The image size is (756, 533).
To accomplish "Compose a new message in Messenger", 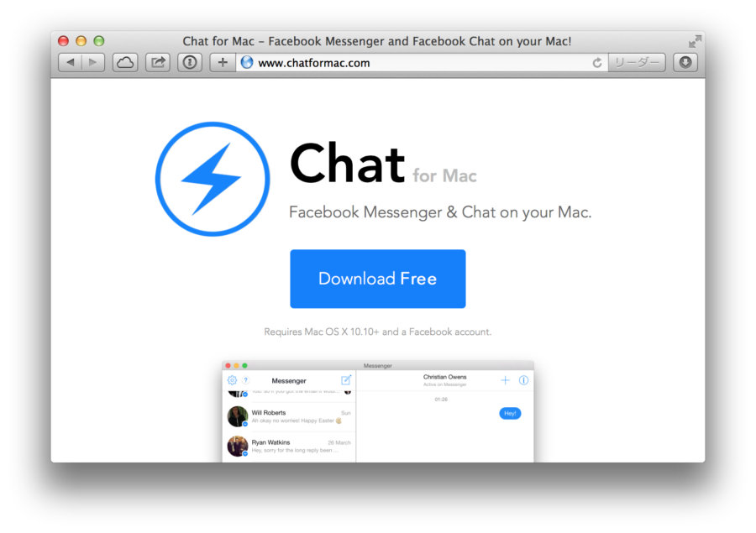I will click(346, 379).
